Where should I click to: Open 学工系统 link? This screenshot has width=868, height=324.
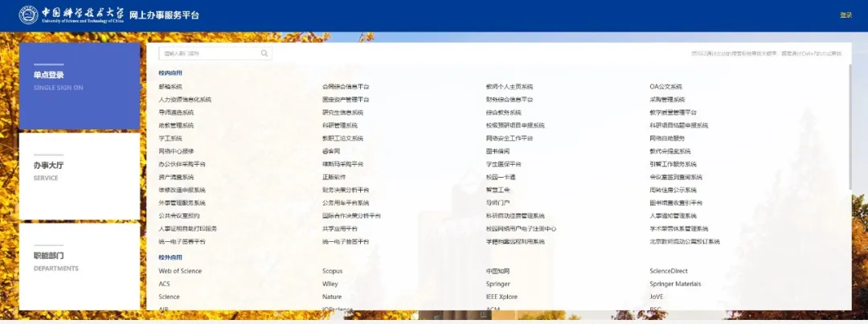170,138
